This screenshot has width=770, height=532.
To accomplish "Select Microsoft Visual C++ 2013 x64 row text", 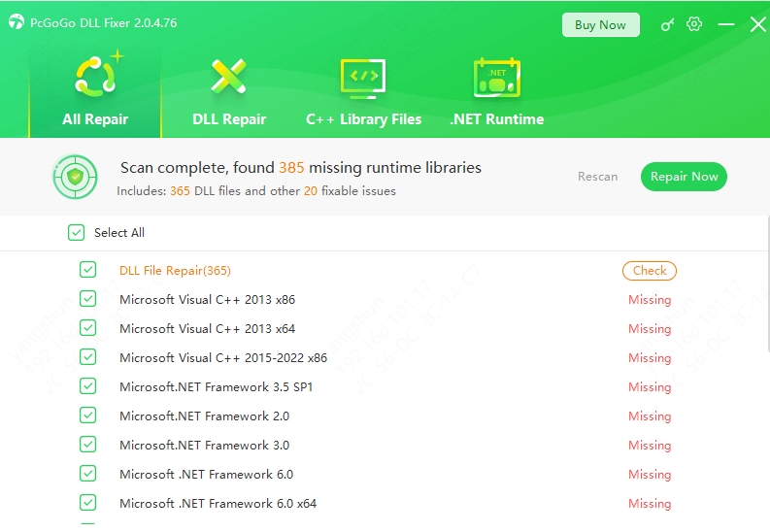I will 207,328.
